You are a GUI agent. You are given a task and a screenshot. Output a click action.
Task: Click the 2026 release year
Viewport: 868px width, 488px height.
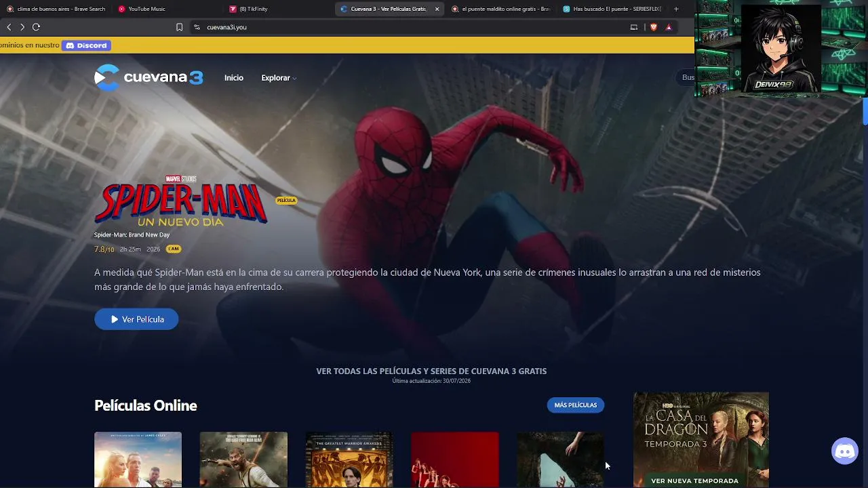(153, 249)
